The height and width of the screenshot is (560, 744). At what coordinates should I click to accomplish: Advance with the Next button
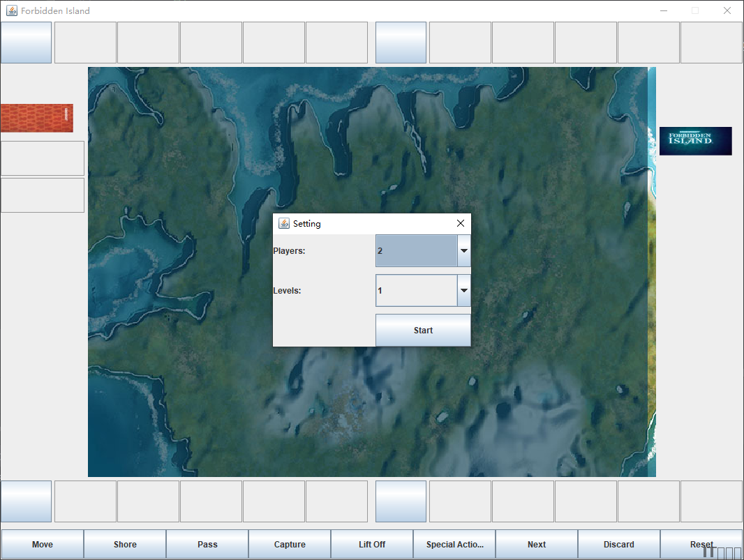(537, 545)
